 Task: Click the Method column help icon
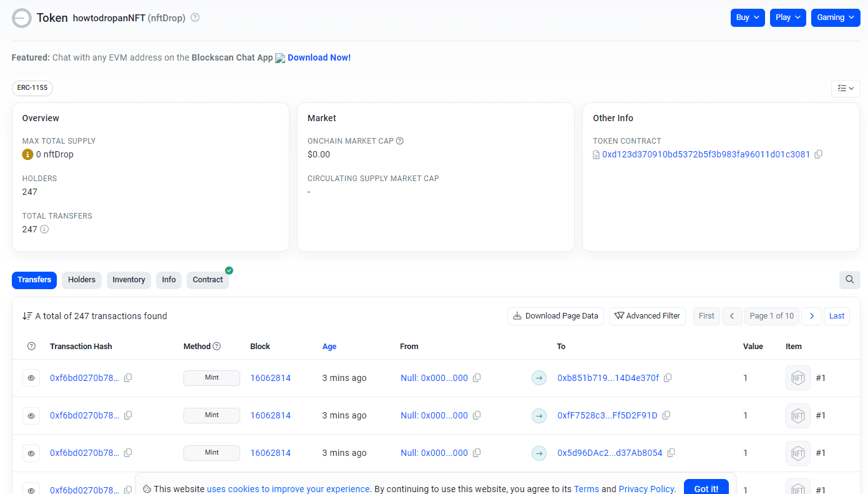point(217,347)
